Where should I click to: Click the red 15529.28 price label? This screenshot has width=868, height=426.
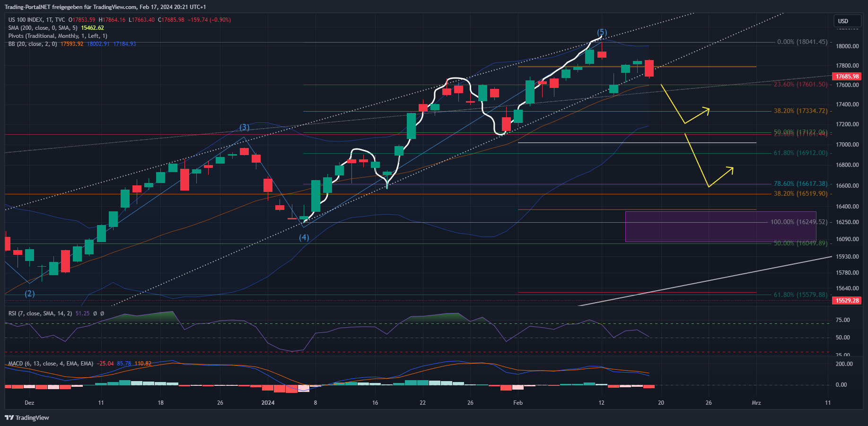coord(847,301)
